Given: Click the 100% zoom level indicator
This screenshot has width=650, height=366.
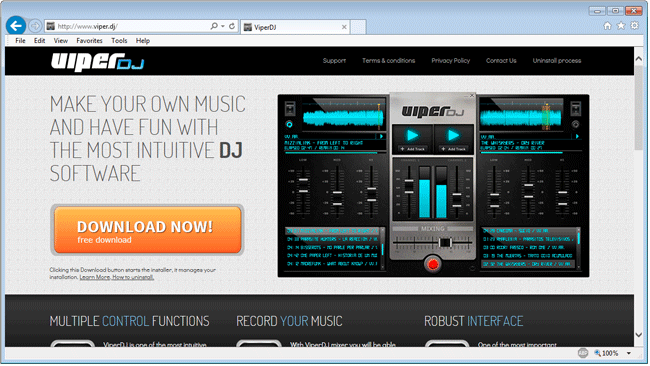Looking at the screenshot, I should (606, 353).
